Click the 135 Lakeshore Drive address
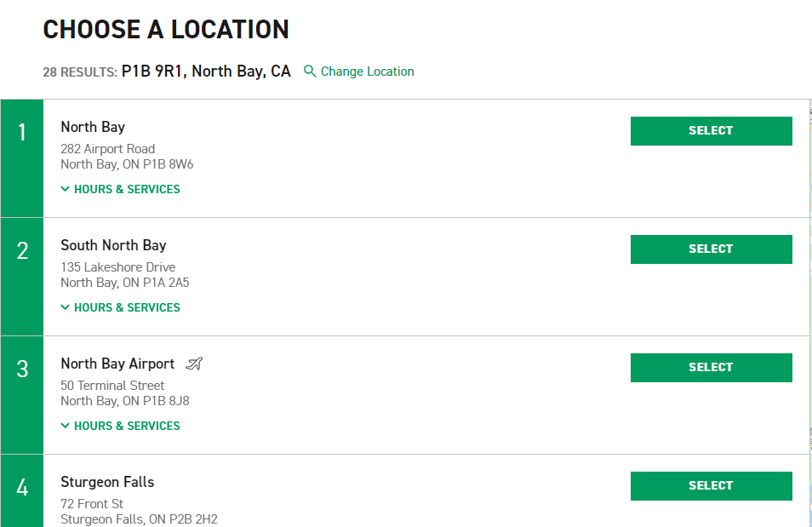Viewport: 812px width, 527px height. [x=117, y=267]
